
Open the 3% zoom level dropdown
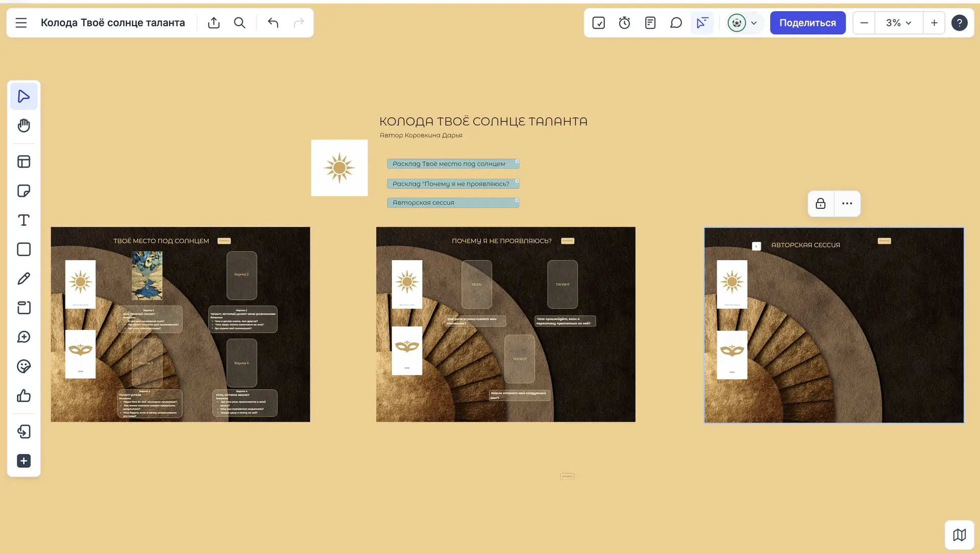click(899, 23)
